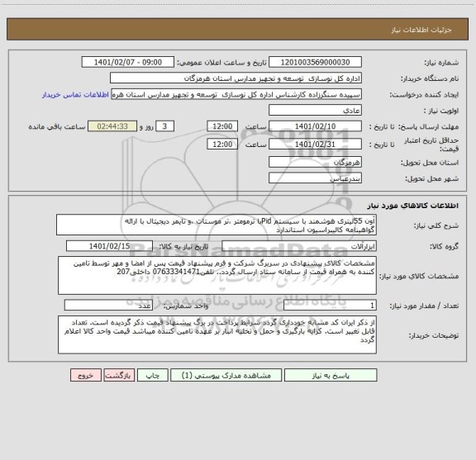
Task: Click the countdown timer 02:44:33
Action: pyautogui.click(x=112, y=126)
